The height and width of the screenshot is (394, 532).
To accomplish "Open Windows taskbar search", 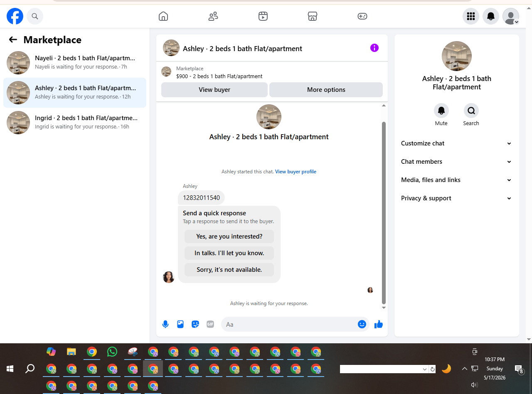I will (x=30, y=369).
